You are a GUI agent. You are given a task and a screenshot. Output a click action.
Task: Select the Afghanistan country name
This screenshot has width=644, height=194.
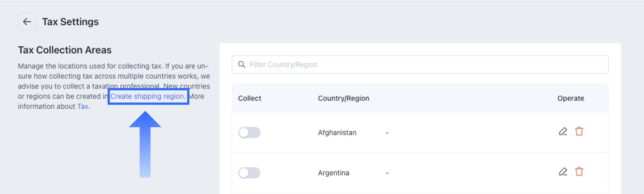click(x=337, y=132)
